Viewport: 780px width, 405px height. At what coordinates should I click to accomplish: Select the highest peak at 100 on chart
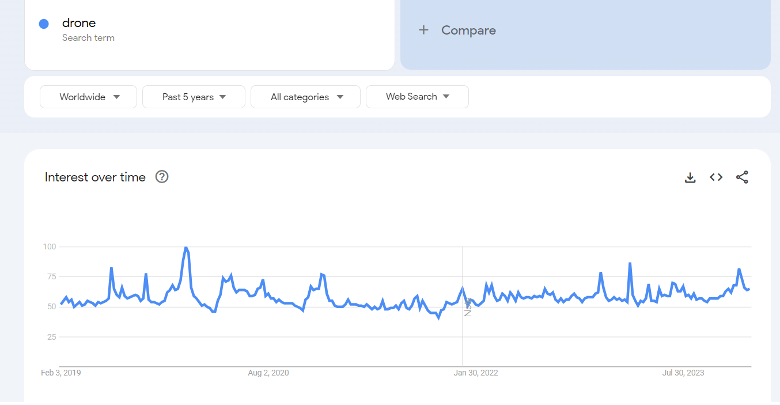186,248
